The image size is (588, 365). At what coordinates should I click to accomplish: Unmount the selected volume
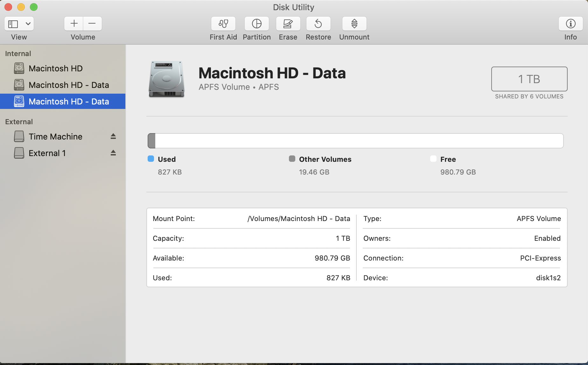(354, 24)
